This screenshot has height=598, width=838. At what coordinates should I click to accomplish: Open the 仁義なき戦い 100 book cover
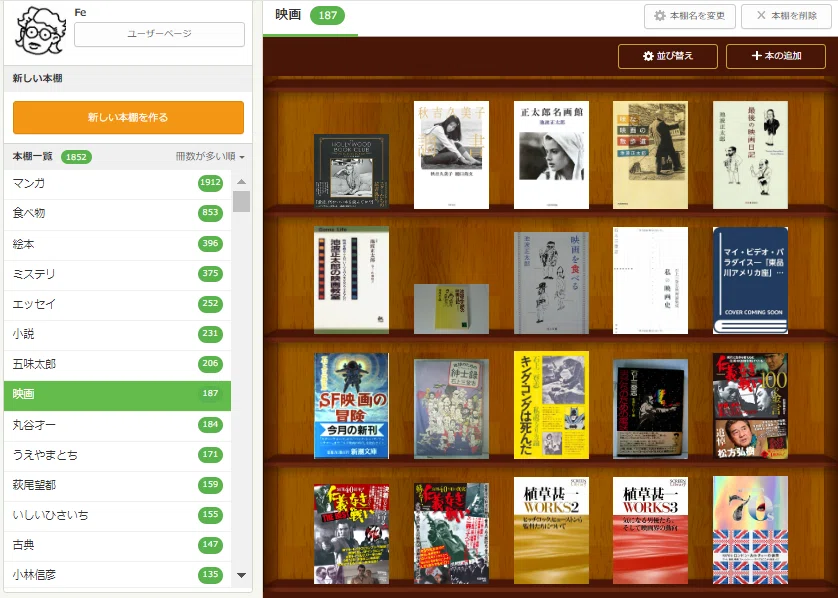(x=750, y=406)
